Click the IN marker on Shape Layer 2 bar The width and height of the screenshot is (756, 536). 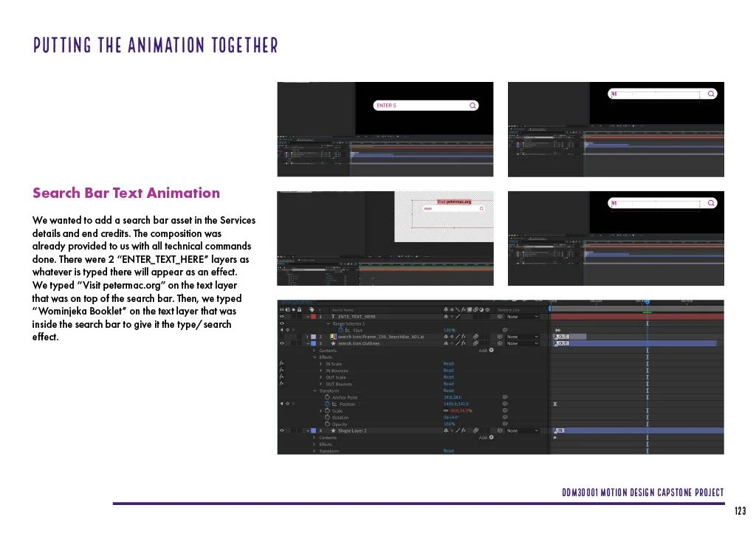click(x=560, y=430)
